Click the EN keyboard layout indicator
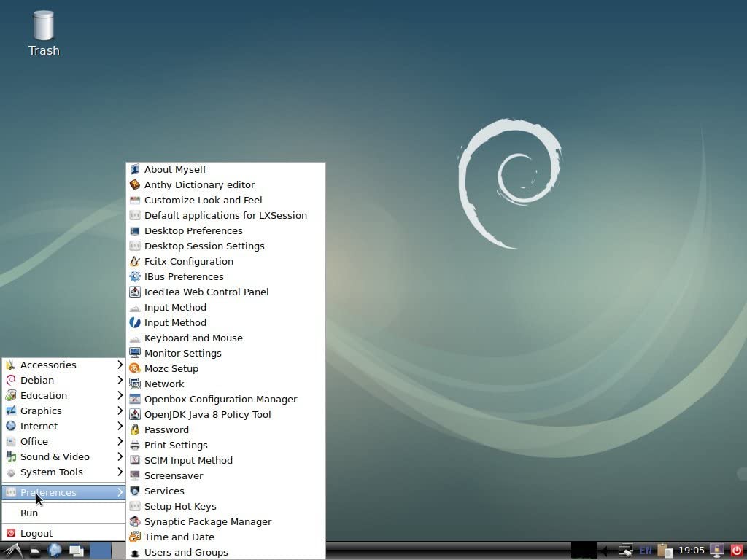This screenshot has height=560, width=747. 645,551
